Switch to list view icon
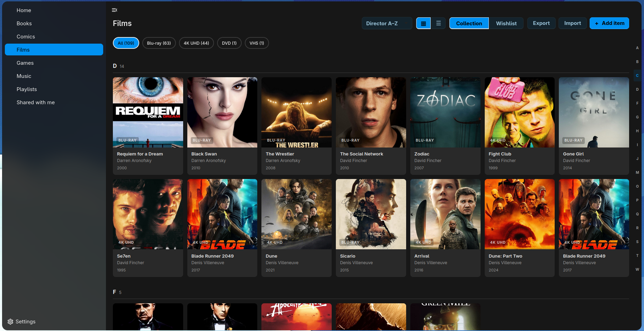The width and height of the screenshot is (644, 331). (438, 23)
